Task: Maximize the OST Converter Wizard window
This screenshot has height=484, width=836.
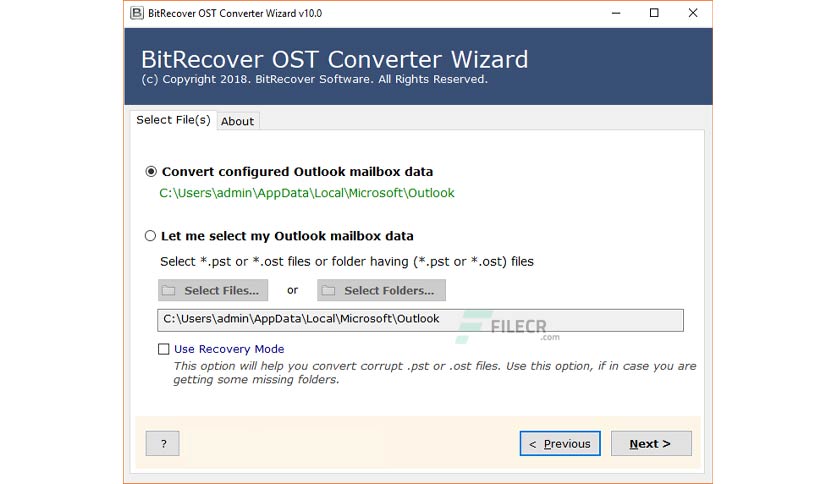Action: pos(654,13)
